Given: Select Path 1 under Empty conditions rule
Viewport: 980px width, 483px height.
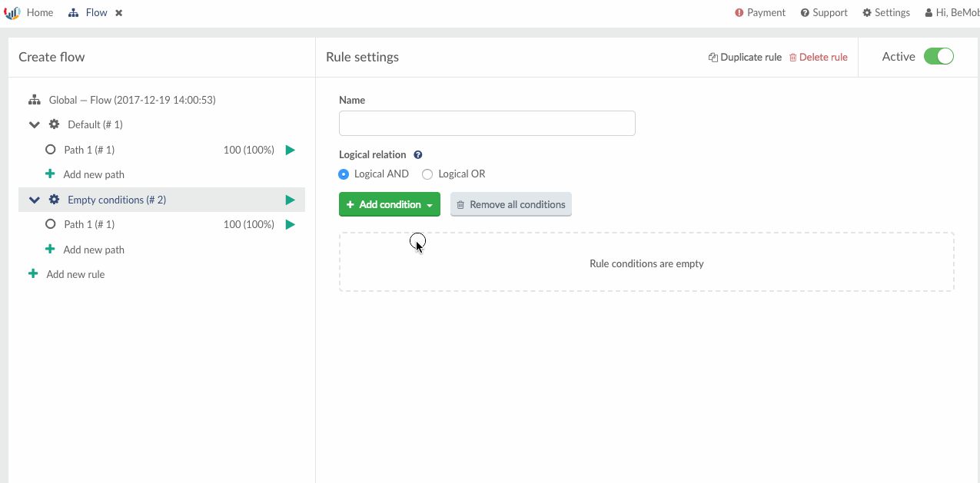Looking at the screenshot, I should point(89,224).
